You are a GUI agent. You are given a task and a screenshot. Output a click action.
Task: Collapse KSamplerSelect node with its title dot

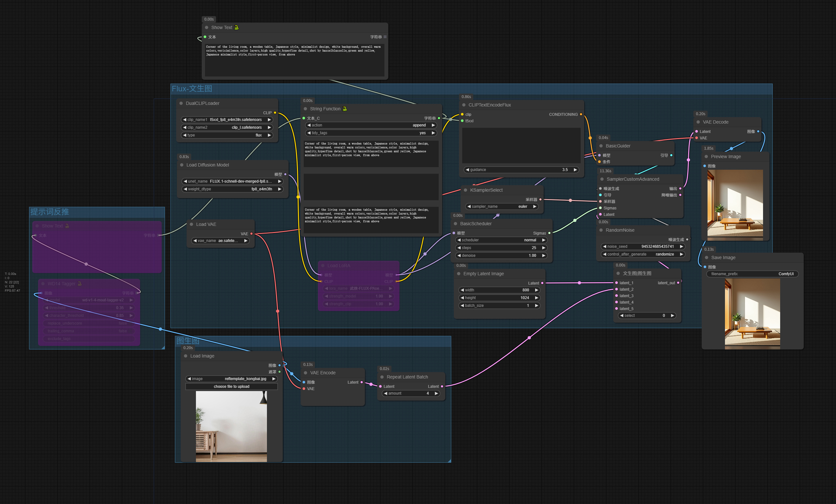coord(465,190)
